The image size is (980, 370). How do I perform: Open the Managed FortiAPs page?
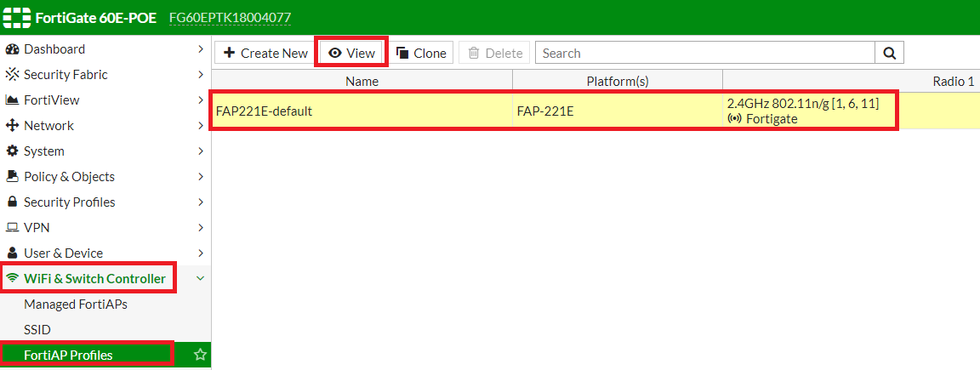tap(76, 305)
